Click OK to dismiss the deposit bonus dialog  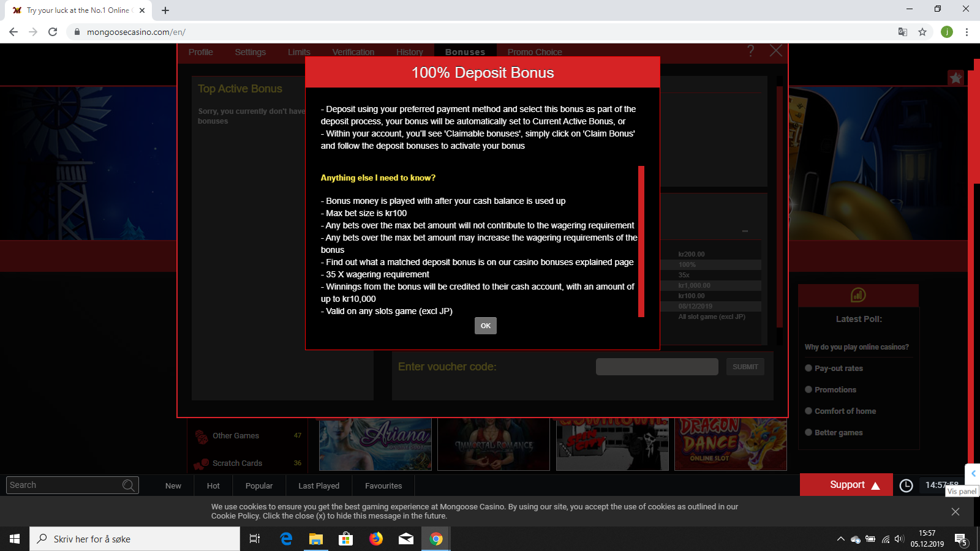tap(485, 326)
